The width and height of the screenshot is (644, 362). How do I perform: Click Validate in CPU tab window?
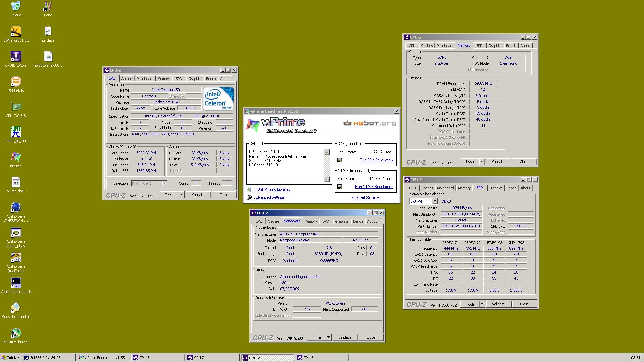(198, 195)
